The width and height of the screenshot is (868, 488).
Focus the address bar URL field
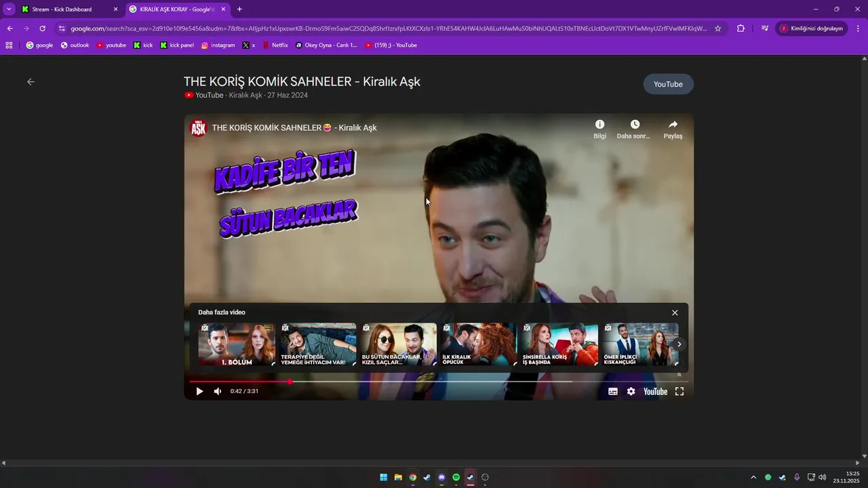click(389, 28)
